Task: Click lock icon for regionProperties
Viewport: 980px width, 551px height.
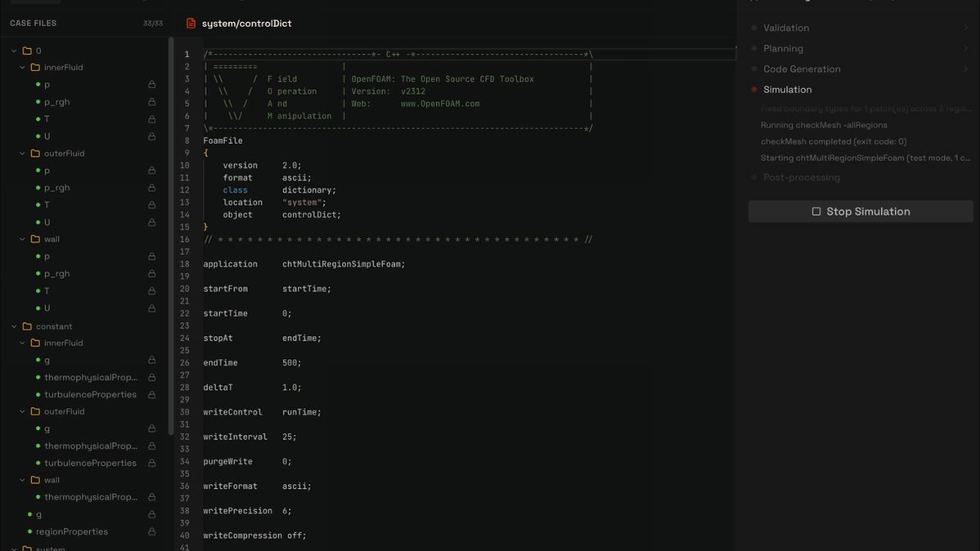Action: pos(152,531)
